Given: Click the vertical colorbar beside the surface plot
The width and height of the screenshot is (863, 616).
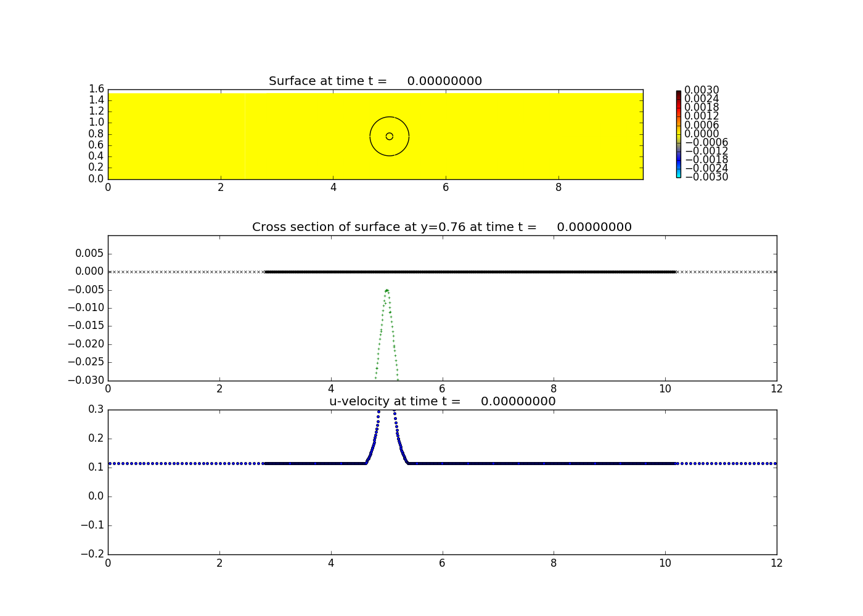Looking at the screenshot, I should (x=678, y=134).
